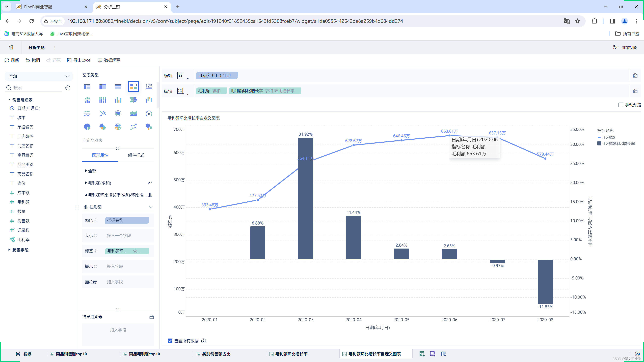Viewport: 644px width, 362px height.
Task: Select the multi-series column chart type
Action: 118,100
